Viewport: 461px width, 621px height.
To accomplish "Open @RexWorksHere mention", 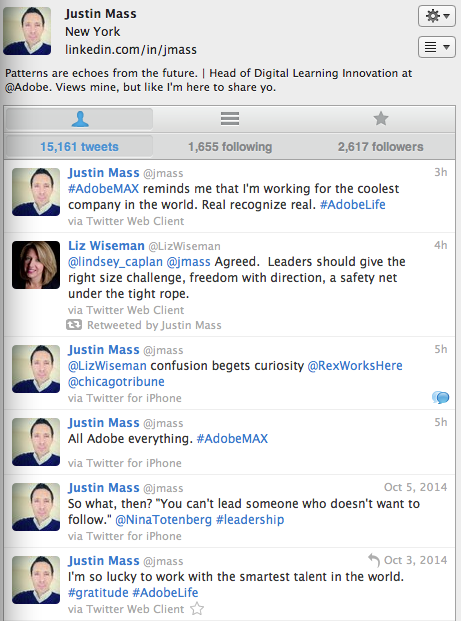I will pos(355,366).
